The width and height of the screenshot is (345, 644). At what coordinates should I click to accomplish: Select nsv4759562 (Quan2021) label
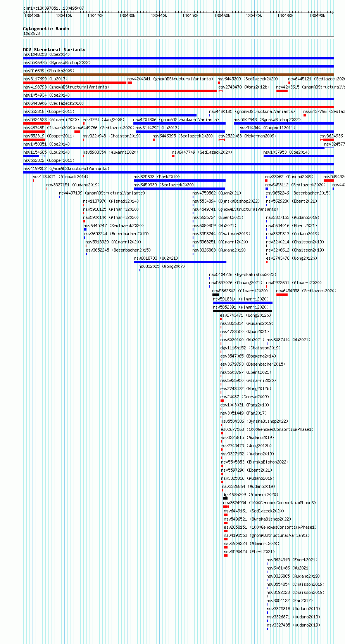[x=217, y=193]
